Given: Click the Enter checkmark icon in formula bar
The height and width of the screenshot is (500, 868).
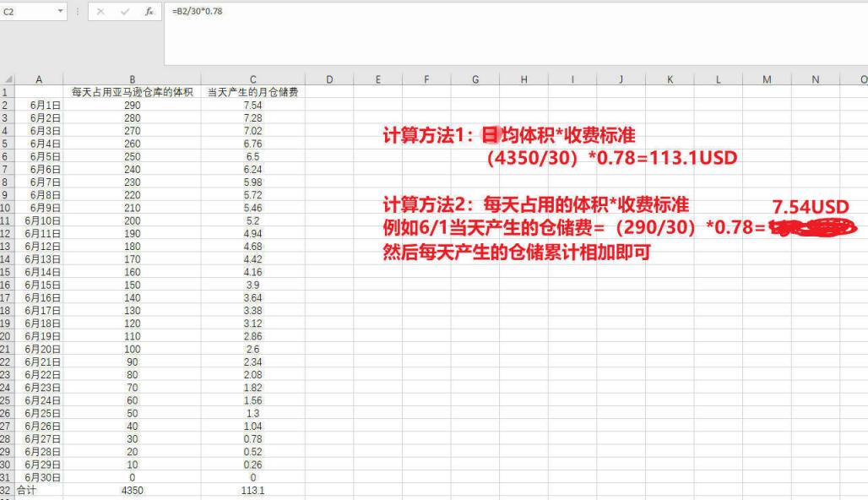Looking at the screenshot, I should (x=125, y=12).
